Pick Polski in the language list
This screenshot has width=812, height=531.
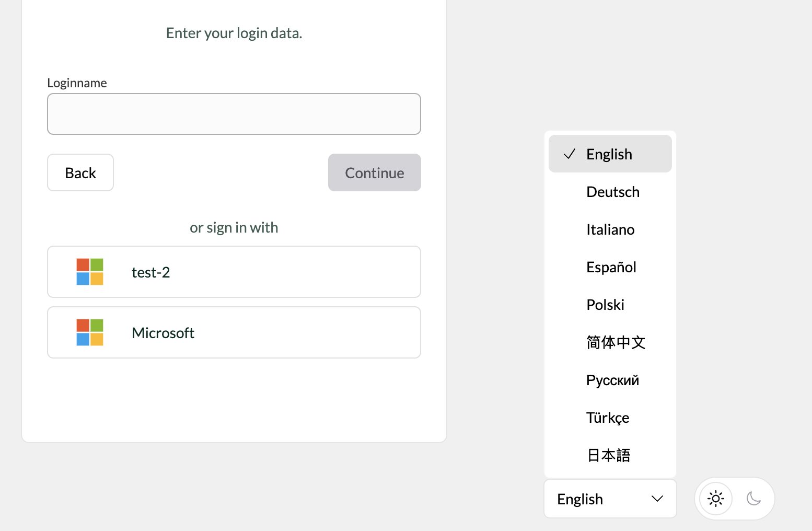point(605,305)
